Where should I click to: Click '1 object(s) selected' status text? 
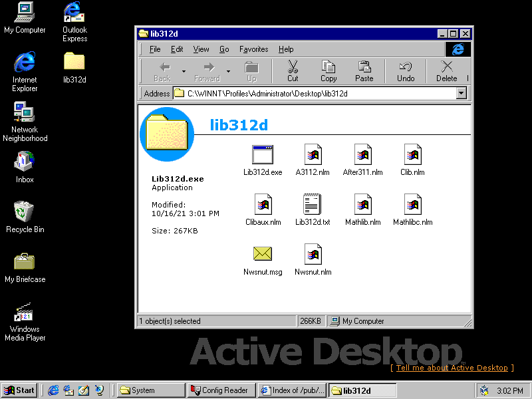pos(170,321)
